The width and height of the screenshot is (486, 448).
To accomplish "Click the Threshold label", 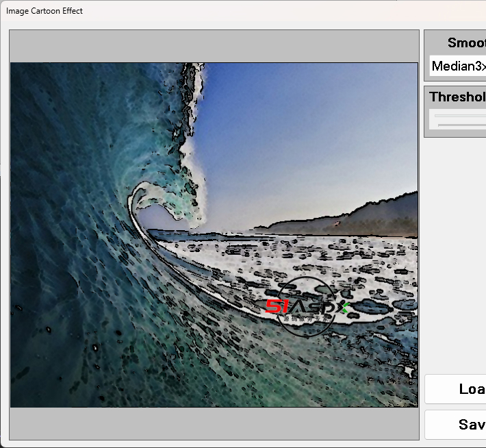I will tap(458, 97).
